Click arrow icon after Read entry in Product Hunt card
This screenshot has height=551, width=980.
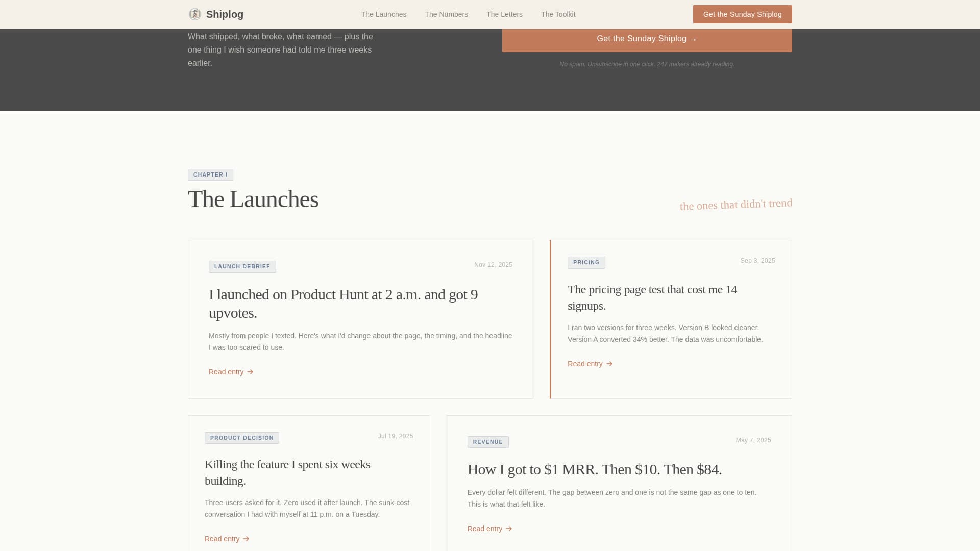(x=250, y=372)
